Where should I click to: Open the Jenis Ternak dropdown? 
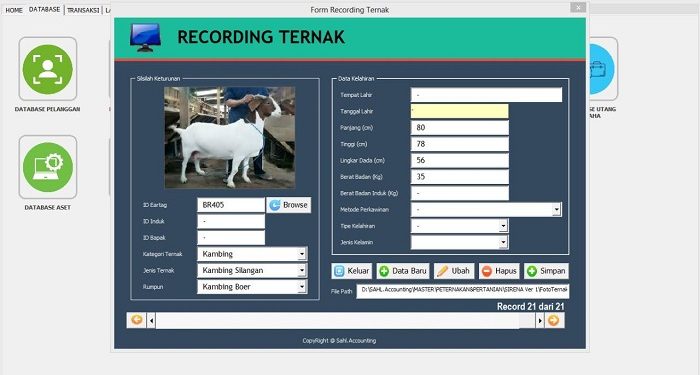point(302,271)
